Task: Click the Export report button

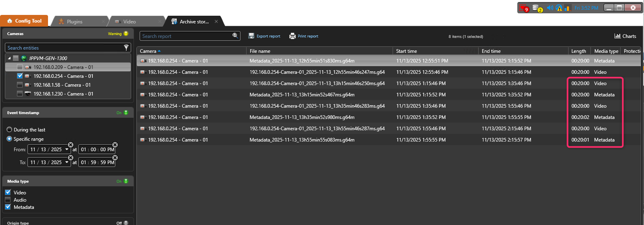Action: (264, 36)
